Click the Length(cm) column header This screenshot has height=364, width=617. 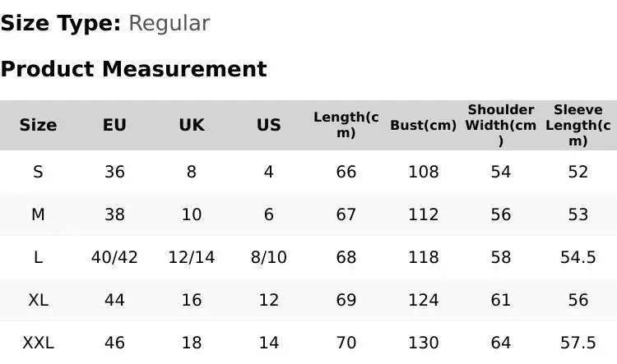pyautogui.click(x=346, y=125)
